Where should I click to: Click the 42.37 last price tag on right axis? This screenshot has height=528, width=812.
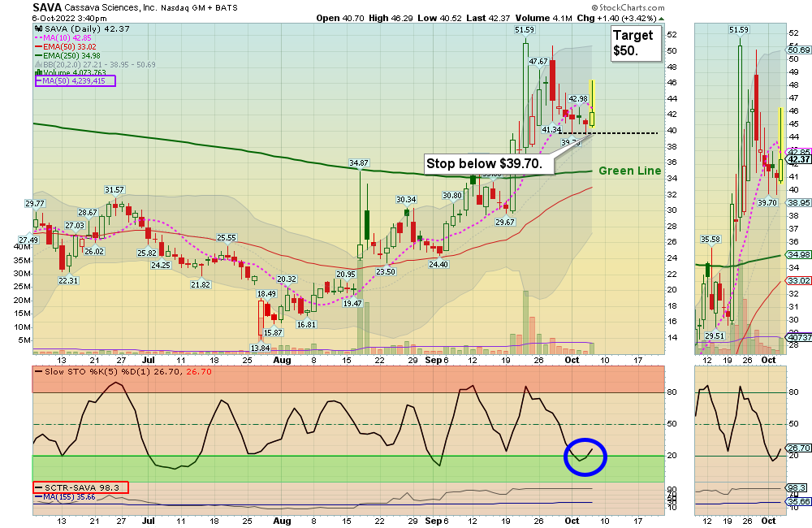[800, 159]
